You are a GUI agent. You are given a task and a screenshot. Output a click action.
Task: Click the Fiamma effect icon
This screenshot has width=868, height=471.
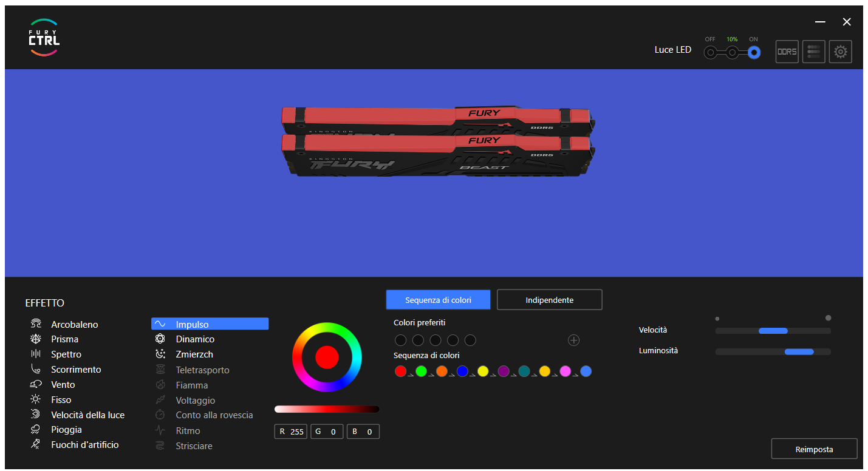pos(160,385)
